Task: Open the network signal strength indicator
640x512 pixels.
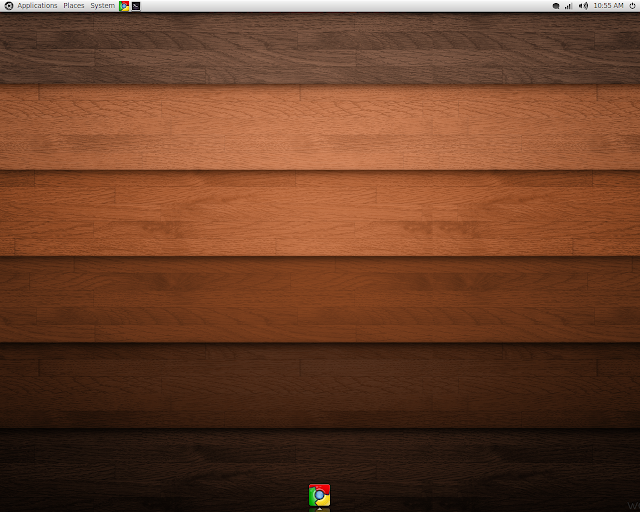Action: (x=569, y=6)
